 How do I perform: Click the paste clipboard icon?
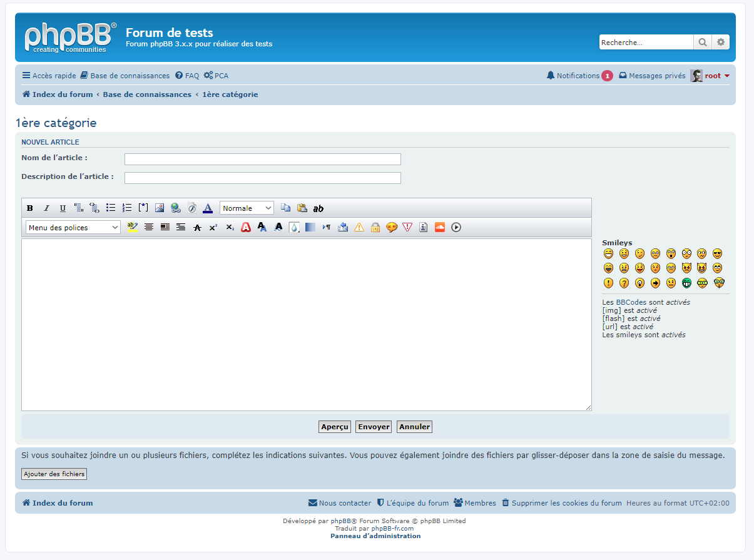pos(302,208)
